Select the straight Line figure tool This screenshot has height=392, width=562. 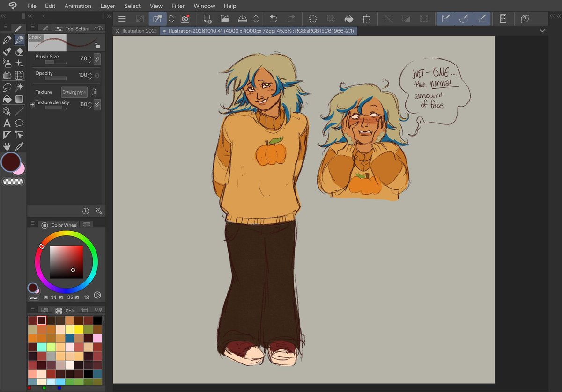point(19,111)
